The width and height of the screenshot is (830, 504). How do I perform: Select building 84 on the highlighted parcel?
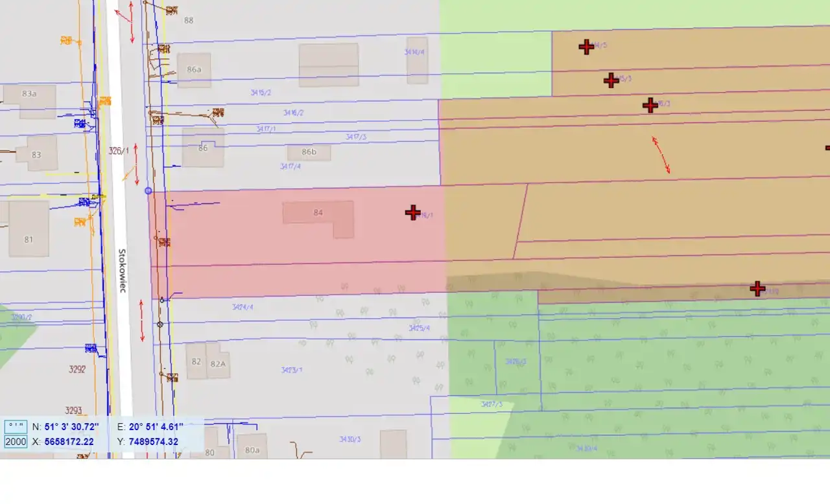click(318, 214)
